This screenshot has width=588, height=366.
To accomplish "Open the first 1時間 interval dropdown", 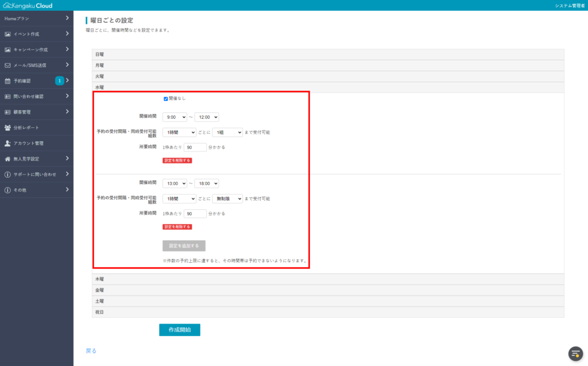I will coord(179,133).
